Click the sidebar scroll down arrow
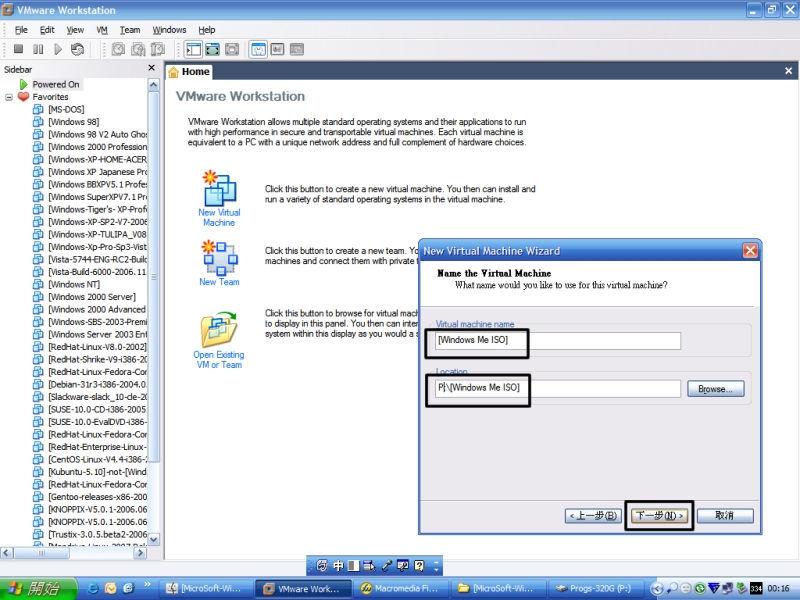Image resolution: width=800 pixels, height=600 pixels. (x=154, y=539)
